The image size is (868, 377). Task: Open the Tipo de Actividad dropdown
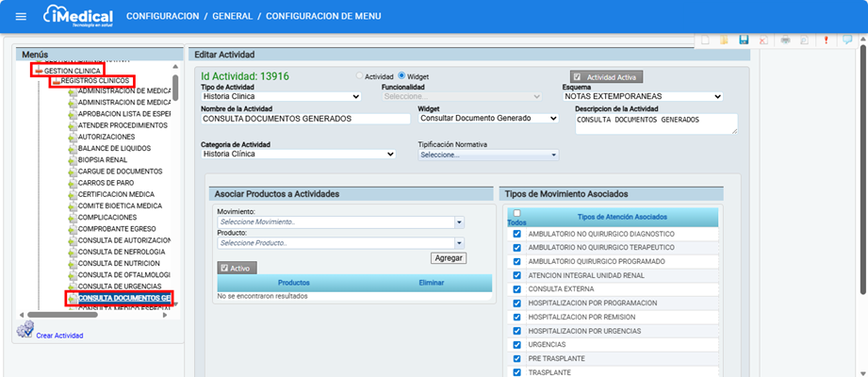pyautogui.click(x=281, y=96)
